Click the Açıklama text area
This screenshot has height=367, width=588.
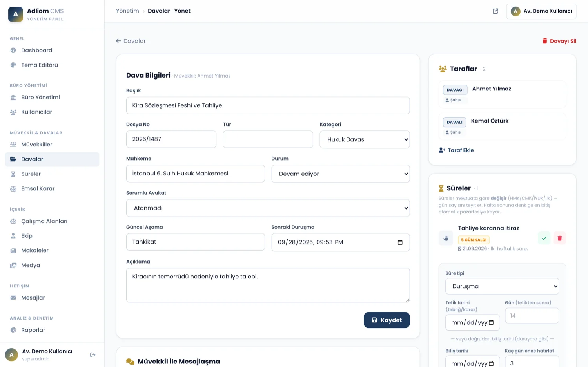tap(268, 285)
